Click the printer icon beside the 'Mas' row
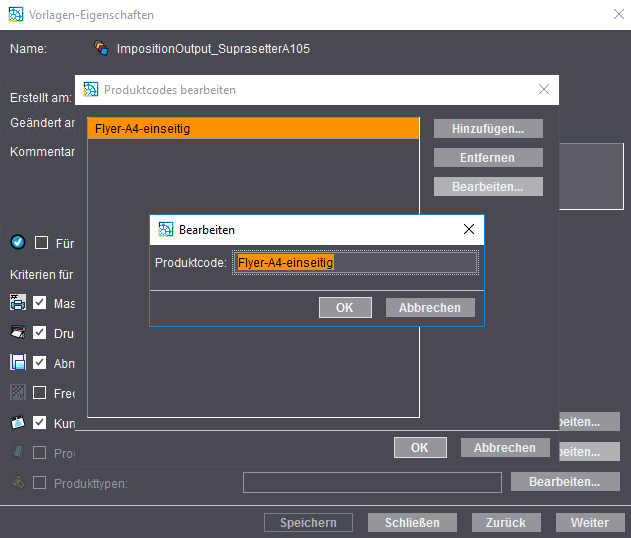This screenshot has height=538, width=631. pos(17,302)
